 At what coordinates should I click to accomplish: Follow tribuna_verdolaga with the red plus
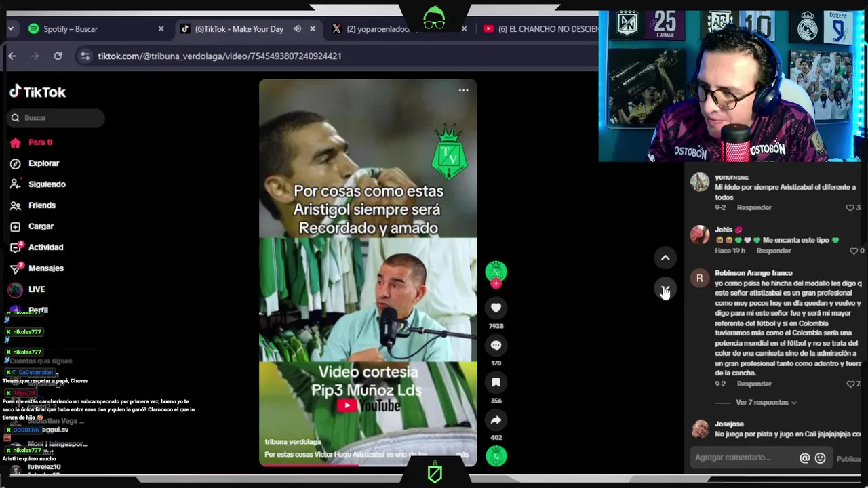point(496,284)
